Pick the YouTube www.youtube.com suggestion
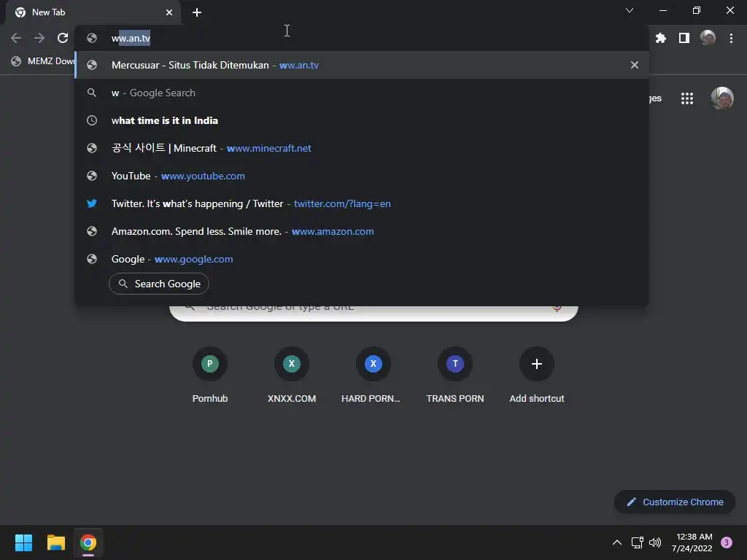This screenshot has width=747, height=560. click(362, 176)
